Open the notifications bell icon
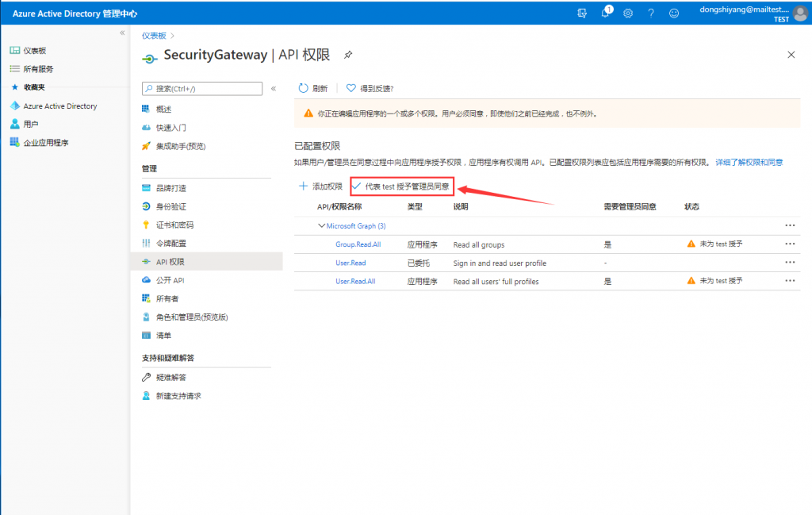 605,13
